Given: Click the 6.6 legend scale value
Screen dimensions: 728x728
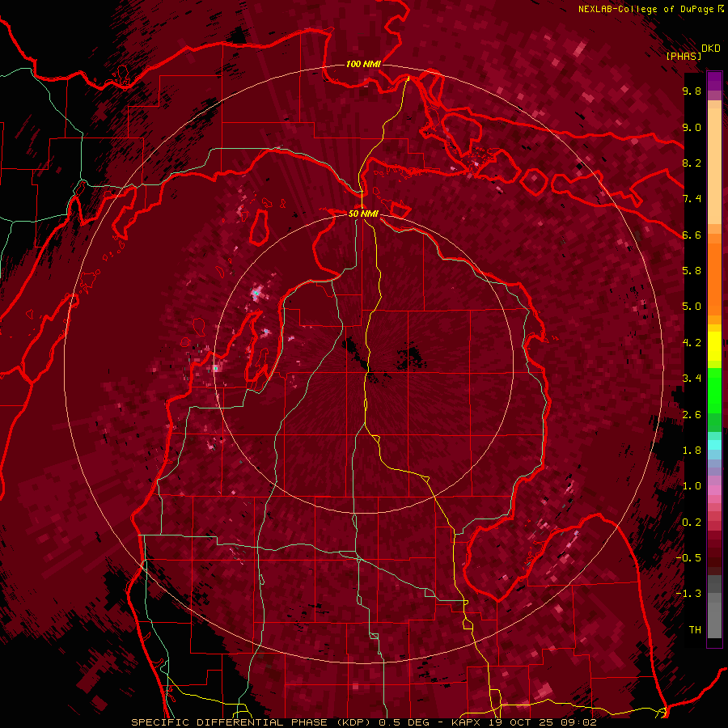Looking at the screenshot, I should pyautogui.click(x=692, y=235).
